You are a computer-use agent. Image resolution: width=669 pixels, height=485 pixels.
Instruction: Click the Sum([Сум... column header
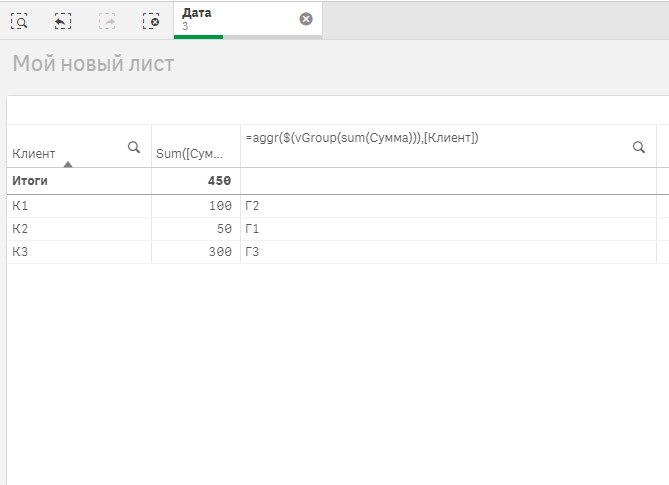point(189,154)
